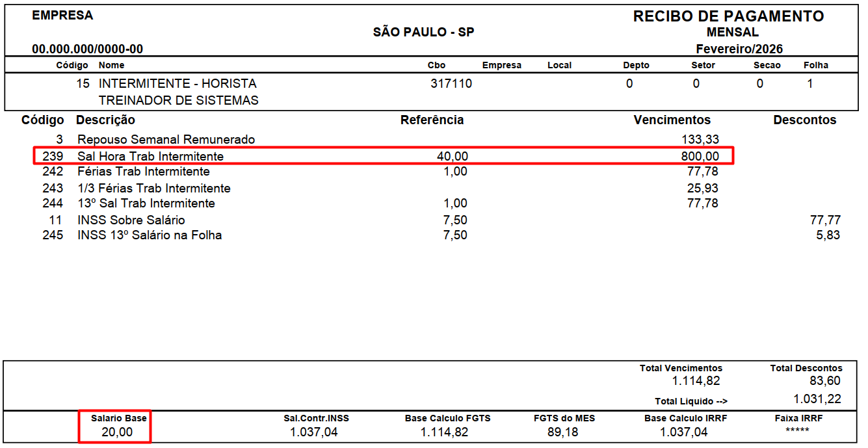Click code 245 in the table
The image size is (868, 448).
point(53,235)
